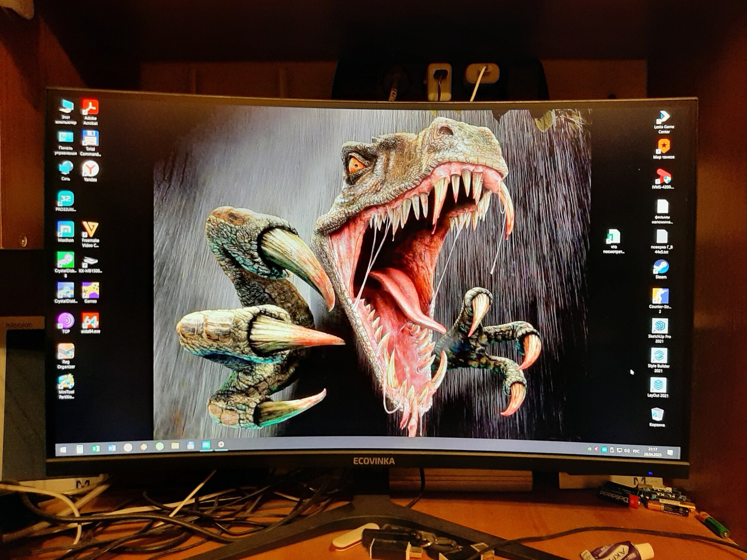Click the green NVIDIA tray icon
The height and width of the screenshot is (560, 747).
589,449
